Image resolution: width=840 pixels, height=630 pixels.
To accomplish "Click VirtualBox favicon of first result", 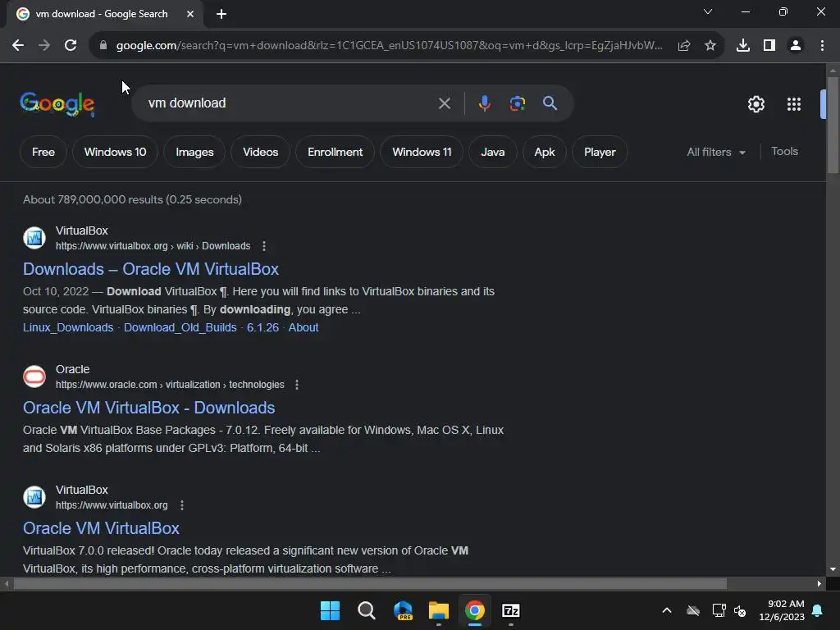I will tap(34, 238).
